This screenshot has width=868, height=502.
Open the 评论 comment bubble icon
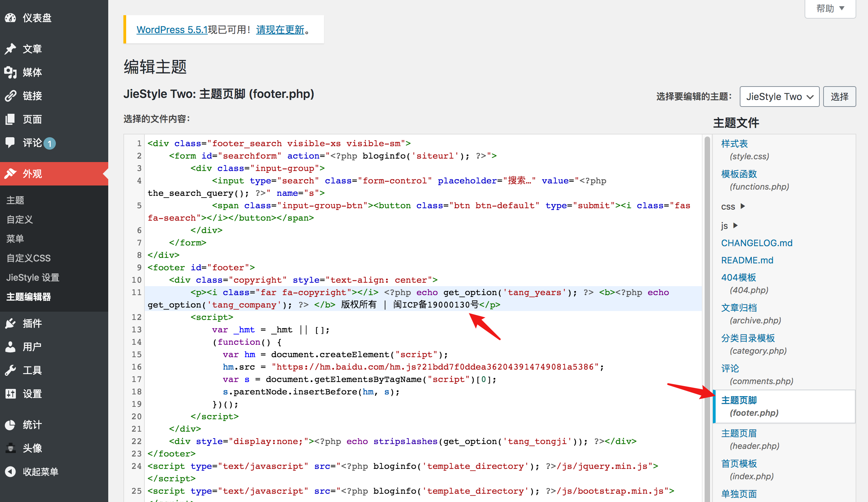pyautogui.click(x=11, y=143)
